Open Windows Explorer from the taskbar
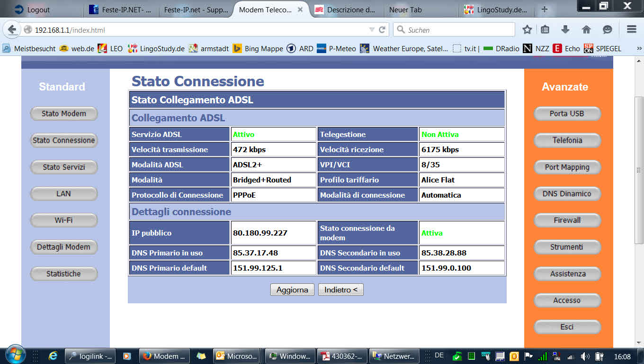Viewport: 644px width, 364px height. [x=201, y=355]
